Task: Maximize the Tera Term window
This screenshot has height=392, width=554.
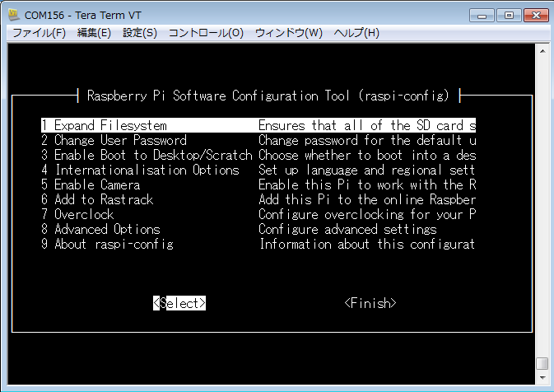Action: (509, 16)
